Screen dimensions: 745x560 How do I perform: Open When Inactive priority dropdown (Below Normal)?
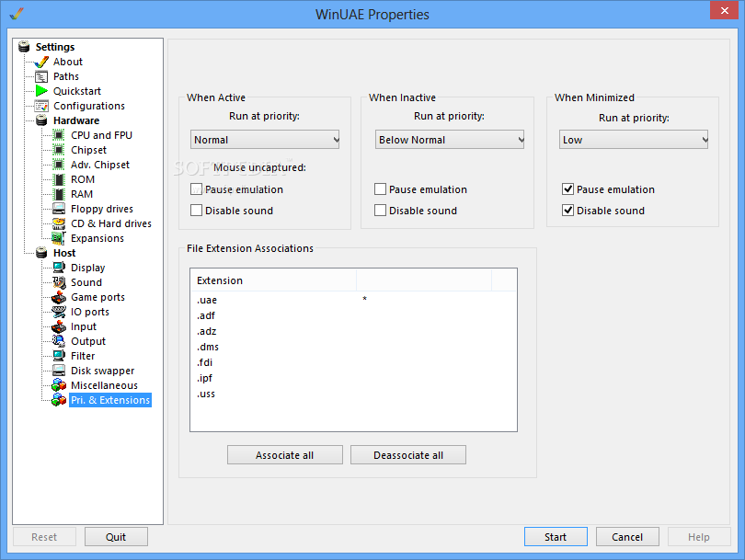(450, 140)
